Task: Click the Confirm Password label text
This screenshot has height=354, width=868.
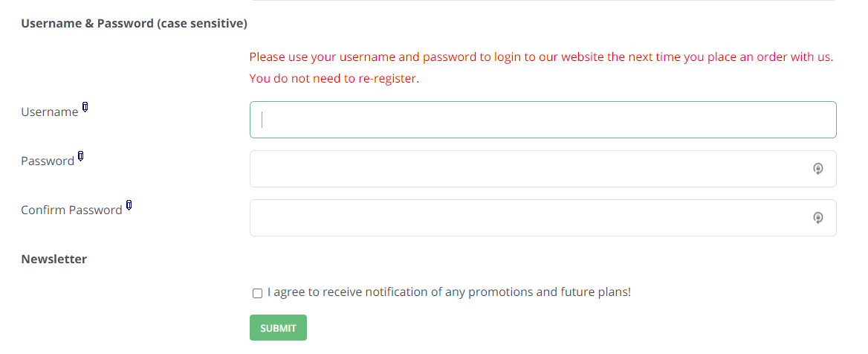Action: (71, 210)
